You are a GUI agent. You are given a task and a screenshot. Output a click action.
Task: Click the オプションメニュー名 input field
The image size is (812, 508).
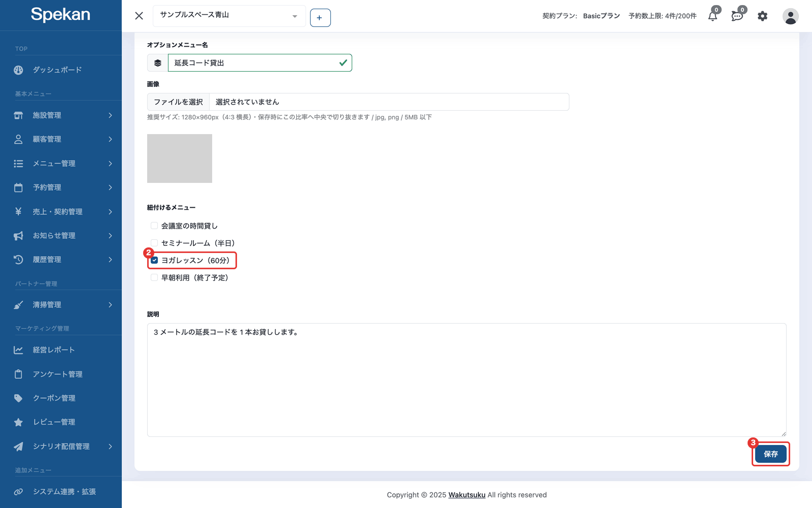click(260, 63)
